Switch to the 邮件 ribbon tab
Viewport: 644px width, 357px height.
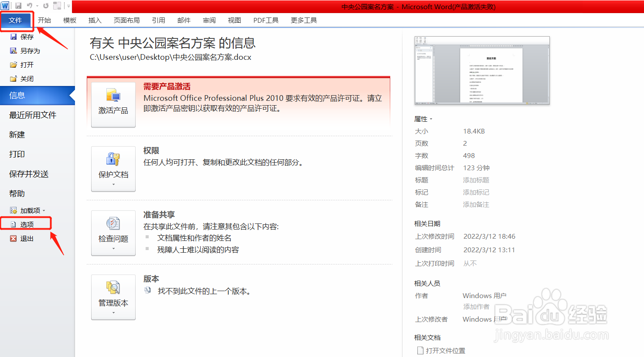pyautogui.click(x=184, y=20)
